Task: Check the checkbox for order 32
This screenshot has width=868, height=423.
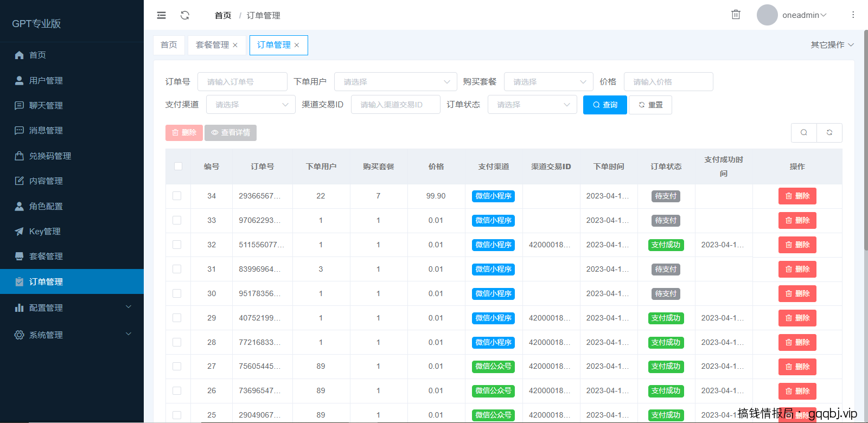Action: pos(177,245)
